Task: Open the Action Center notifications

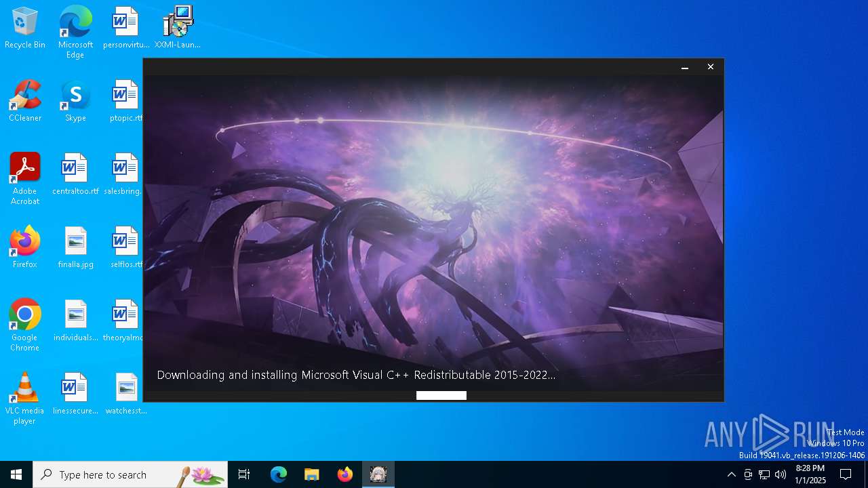Action: 846,474
